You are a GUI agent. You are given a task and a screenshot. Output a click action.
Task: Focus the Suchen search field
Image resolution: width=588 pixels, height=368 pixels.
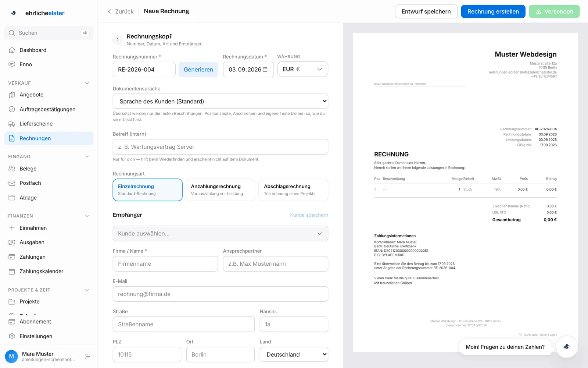49,33
